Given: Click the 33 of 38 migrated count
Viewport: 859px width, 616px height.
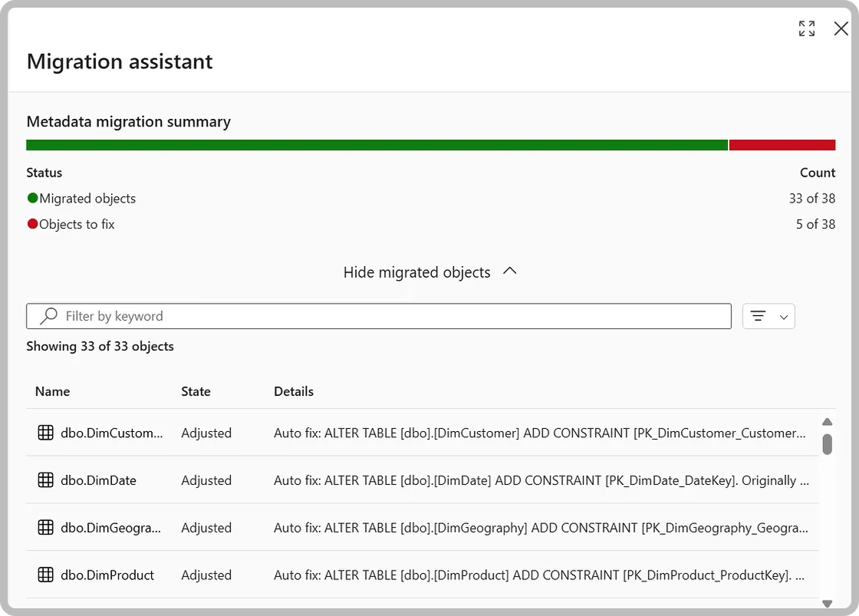Looking at the screenshot, I should [x=812, y=199].
